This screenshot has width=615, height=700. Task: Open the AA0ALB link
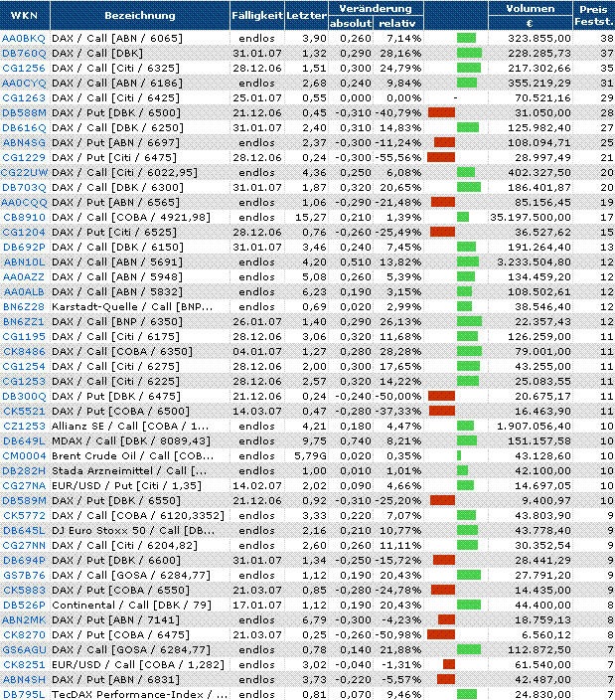click(x=24, y=292)
